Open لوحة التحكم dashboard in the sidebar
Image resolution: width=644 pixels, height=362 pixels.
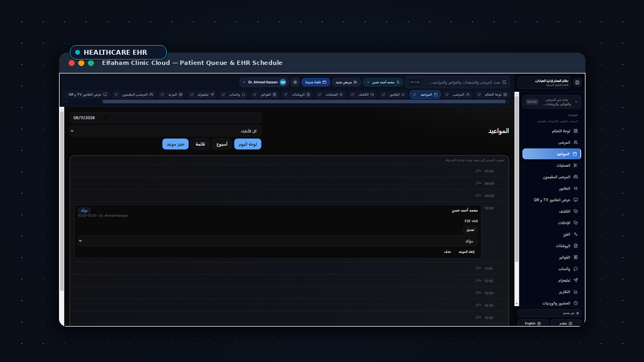click(x=552, y=131)
